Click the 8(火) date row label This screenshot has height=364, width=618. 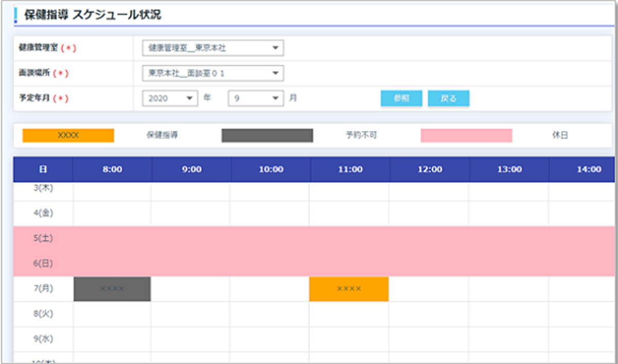(43, 314)
